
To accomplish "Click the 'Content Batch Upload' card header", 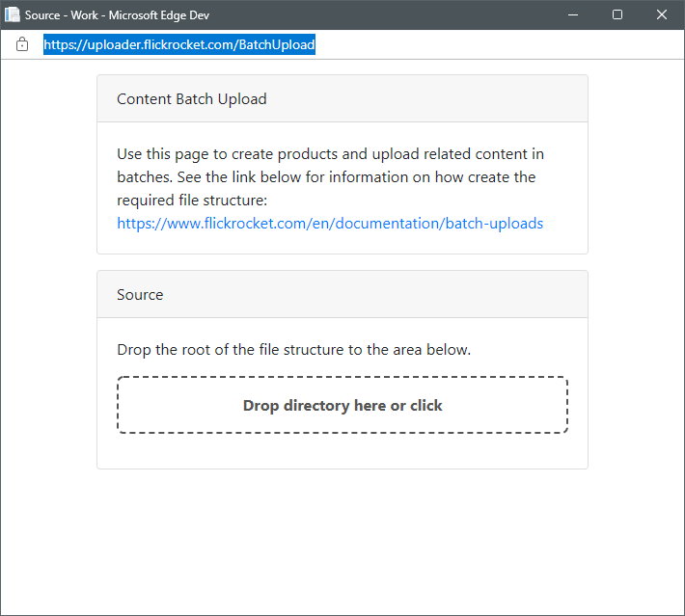I will click(x=192, y=99).
